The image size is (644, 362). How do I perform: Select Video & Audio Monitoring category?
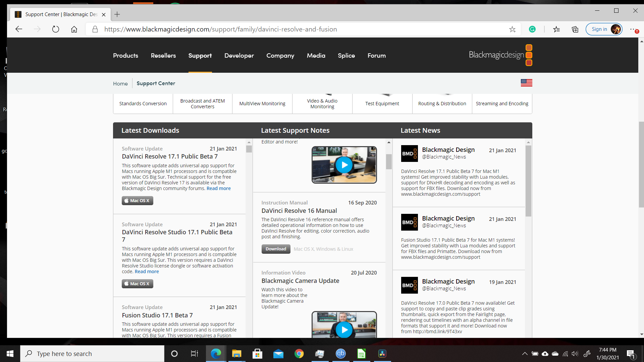(322, 104)
